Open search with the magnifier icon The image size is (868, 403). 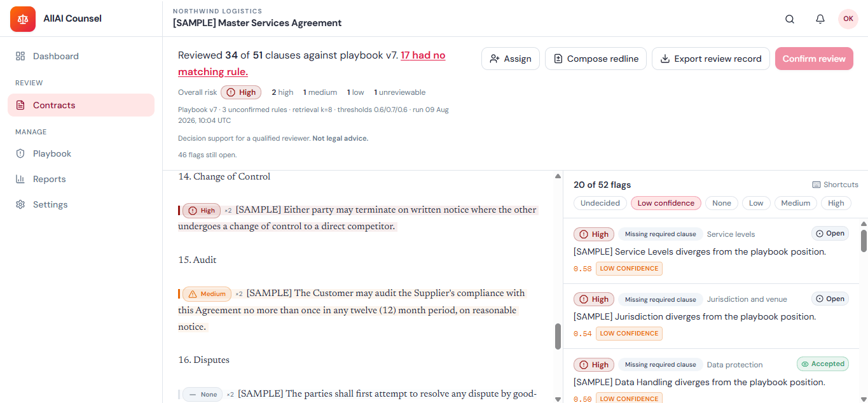click(x=790, y=19)
